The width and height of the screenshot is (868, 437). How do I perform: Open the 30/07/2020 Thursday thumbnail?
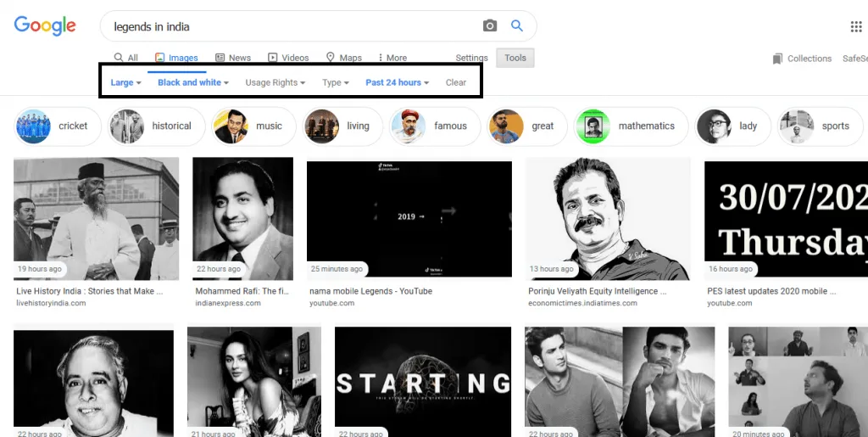coord(786,219)
